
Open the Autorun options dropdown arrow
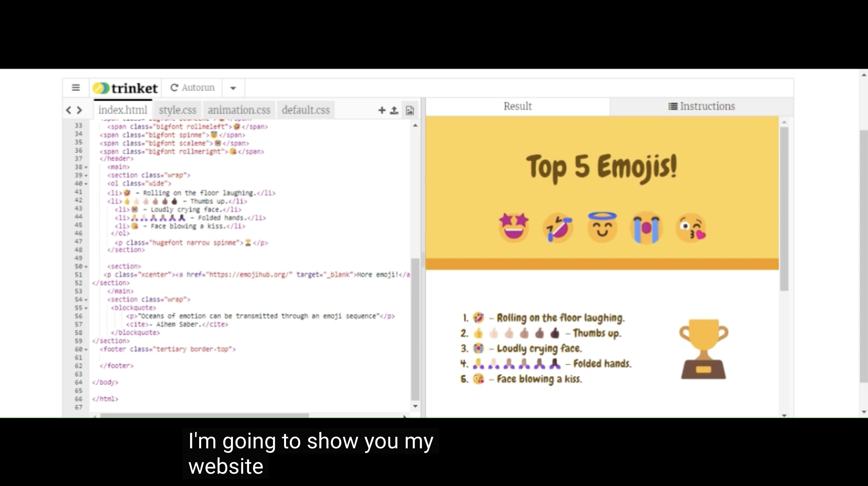pyautogui.click(x=233, y=88)
